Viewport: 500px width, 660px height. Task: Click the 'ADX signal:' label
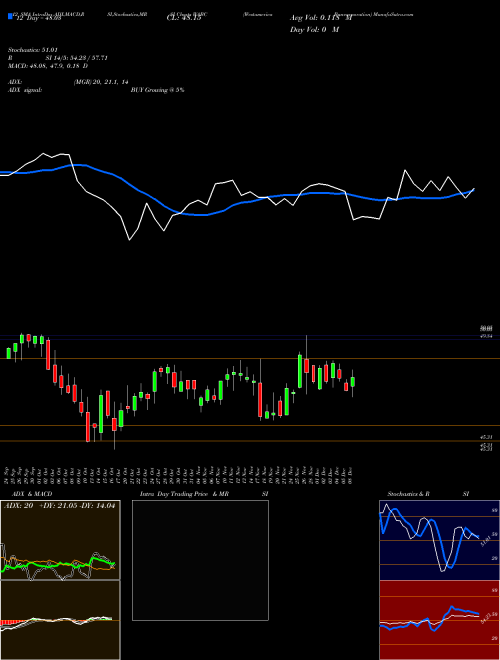(24, 90)
